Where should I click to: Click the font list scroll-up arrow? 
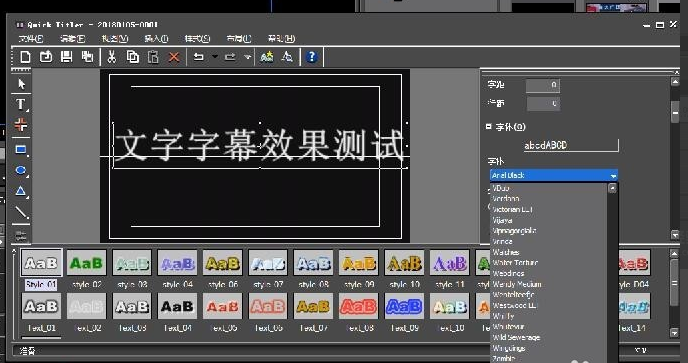pos(612,188)
